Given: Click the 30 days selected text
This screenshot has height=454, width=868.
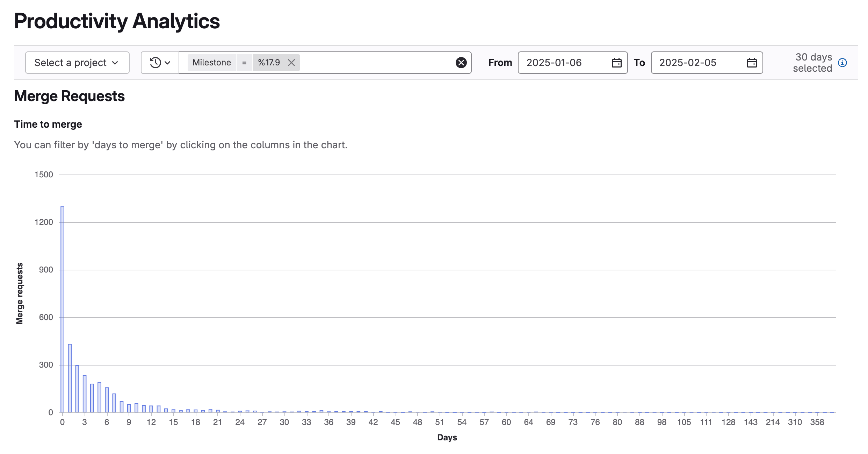Looking at the screenshot, I should click(813, 63).
